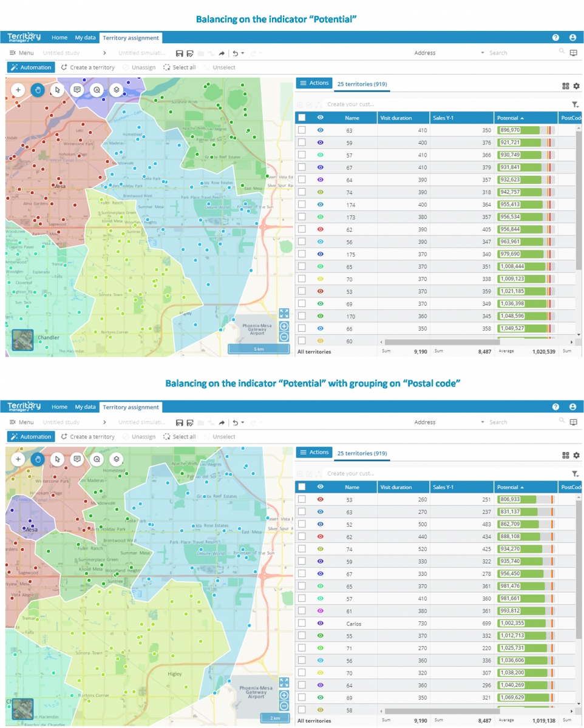Viewport: 584px width, 728px height.
Task: Open settings gear in bottom table panel
Action: [x=576, y=456]
